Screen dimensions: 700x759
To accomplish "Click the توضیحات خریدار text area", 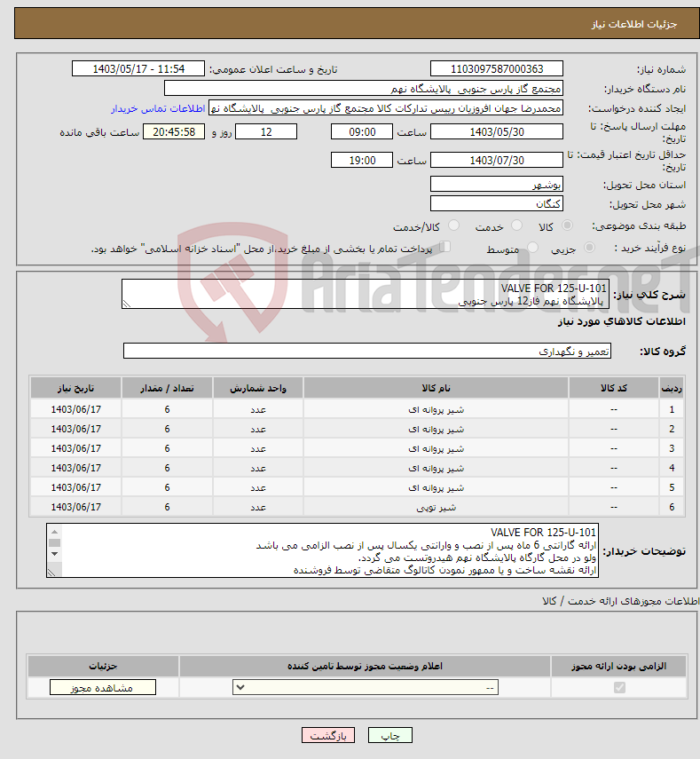I will [x=322, y=550].
